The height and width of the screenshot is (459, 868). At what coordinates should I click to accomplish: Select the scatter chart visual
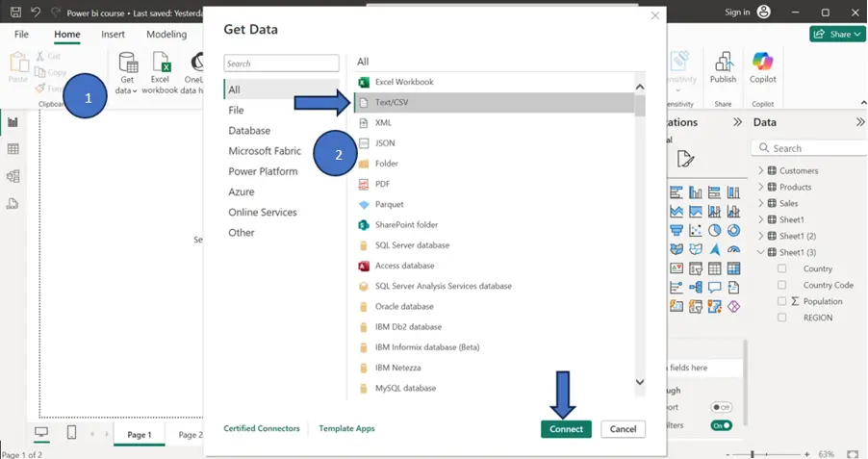[696, 230]
